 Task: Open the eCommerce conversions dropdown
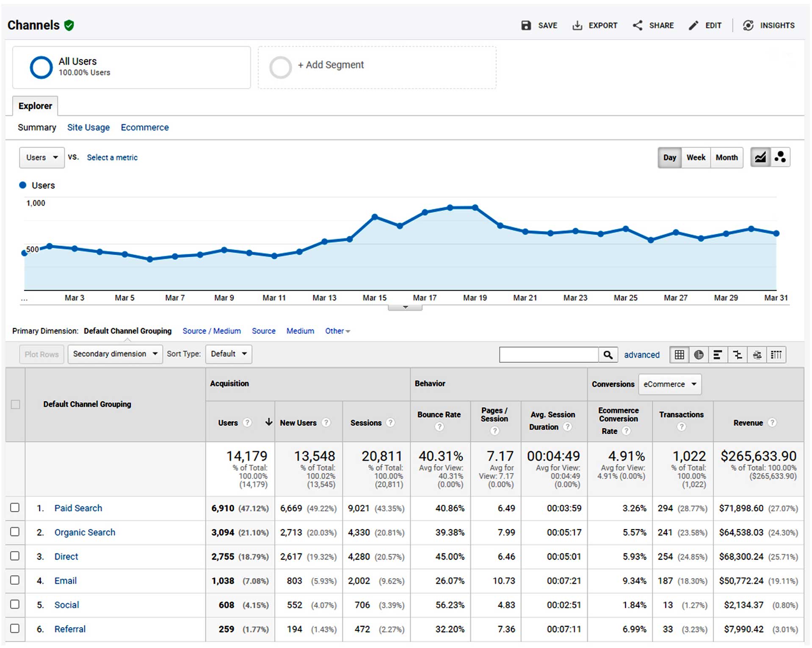[x=670, y=384]
